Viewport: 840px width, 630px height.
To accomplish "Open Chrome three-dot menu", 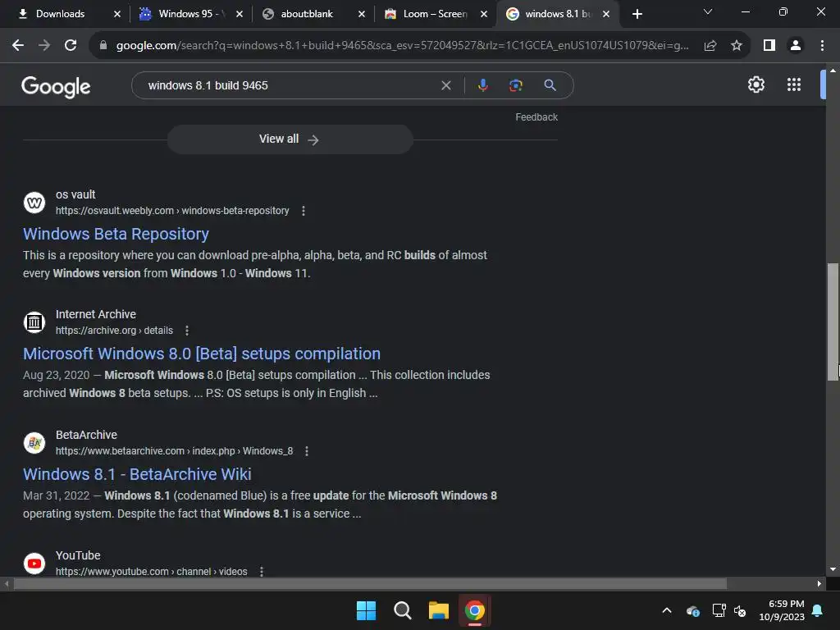I will coord(822,46).
